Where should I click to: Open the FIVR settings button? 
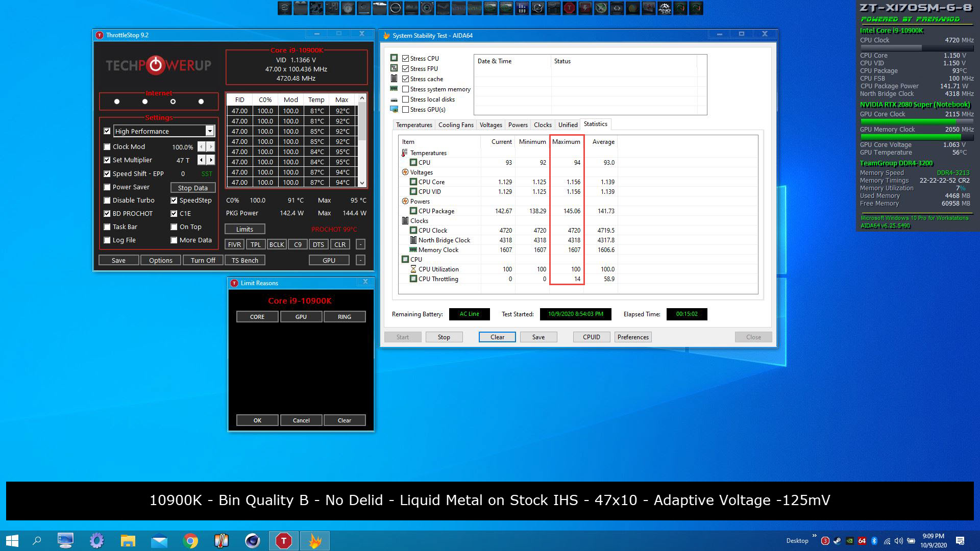(x=234, y=244)
